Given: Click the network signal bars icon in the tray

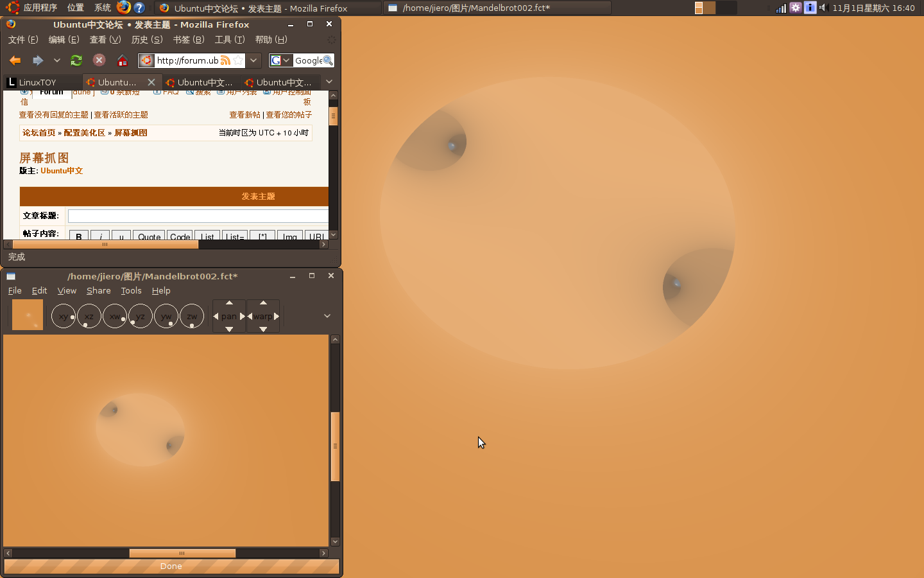Looking at the screenshot, I should click(781, 8).
